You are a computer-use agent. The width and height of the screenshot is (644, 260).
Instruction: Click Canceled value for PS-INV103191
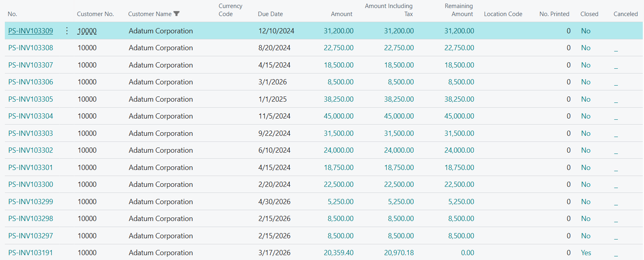[x=616, y=255]
